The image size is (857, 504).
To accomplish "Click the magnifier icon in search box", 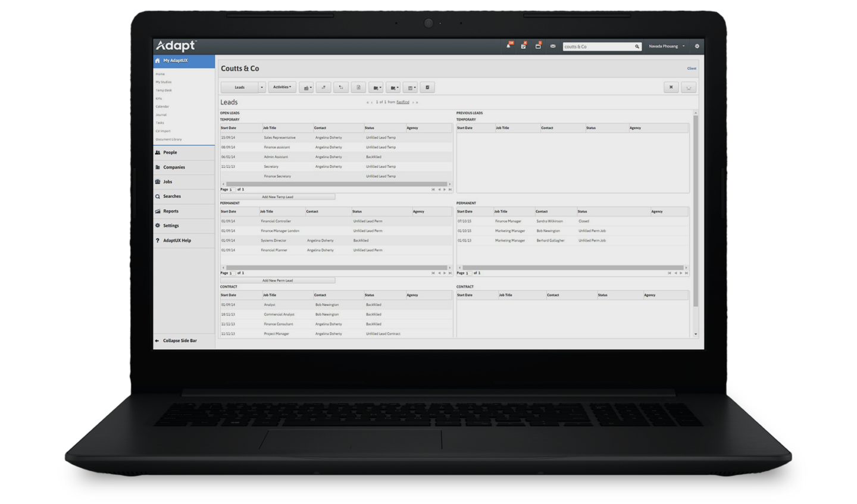I will point(637,46).
